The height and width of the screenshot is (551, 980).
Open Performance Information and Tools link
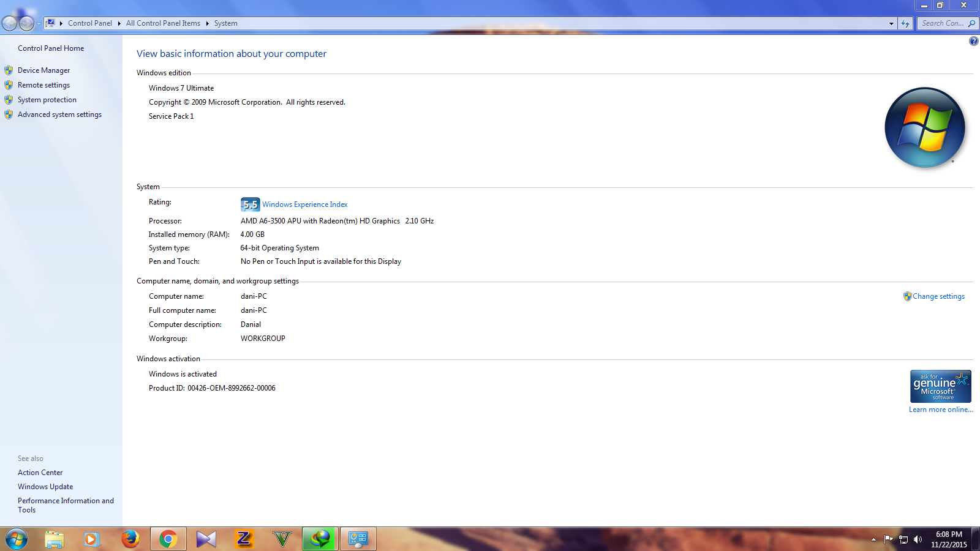tap(66, 505)
